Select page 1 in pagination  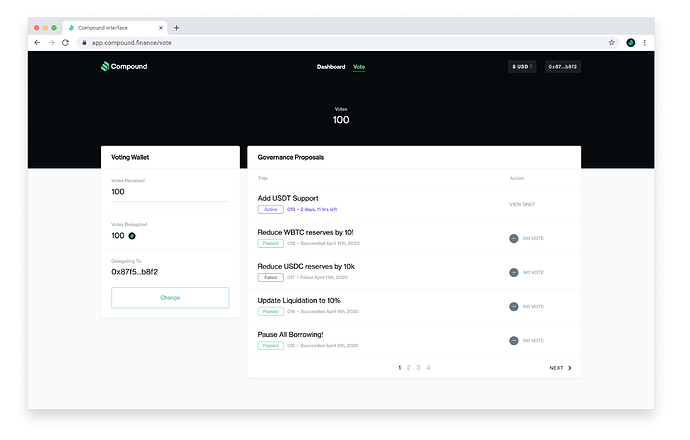[400, 368]
